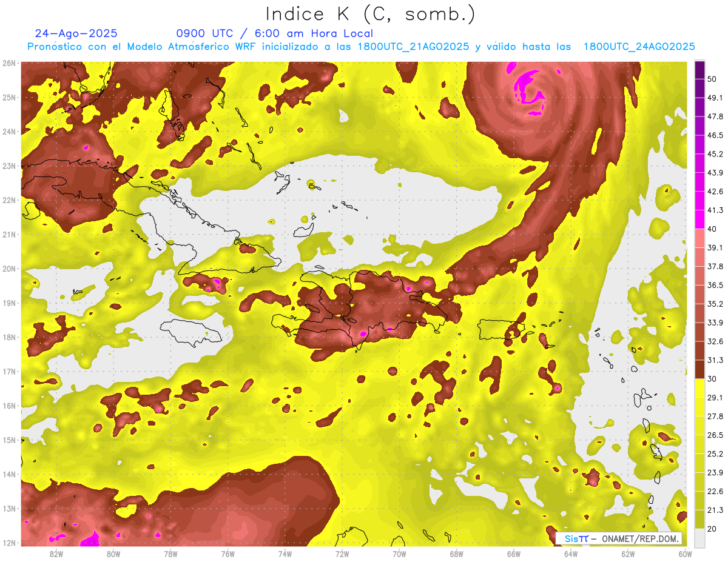Click the longitude label "62W"
Screen dimensions: 728x562
(x=628, y=554)
